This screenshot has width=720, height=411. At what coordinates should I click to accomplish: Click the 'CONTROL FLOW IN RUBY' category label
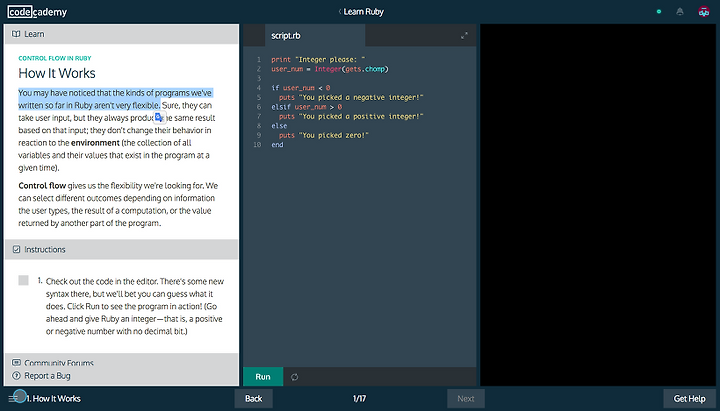click(x=55, y=58)
